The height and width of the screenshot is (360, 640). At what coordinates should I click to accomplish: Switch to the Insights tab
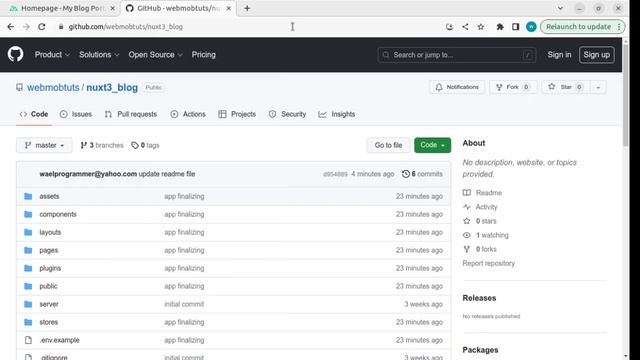[x=337, y=114]
